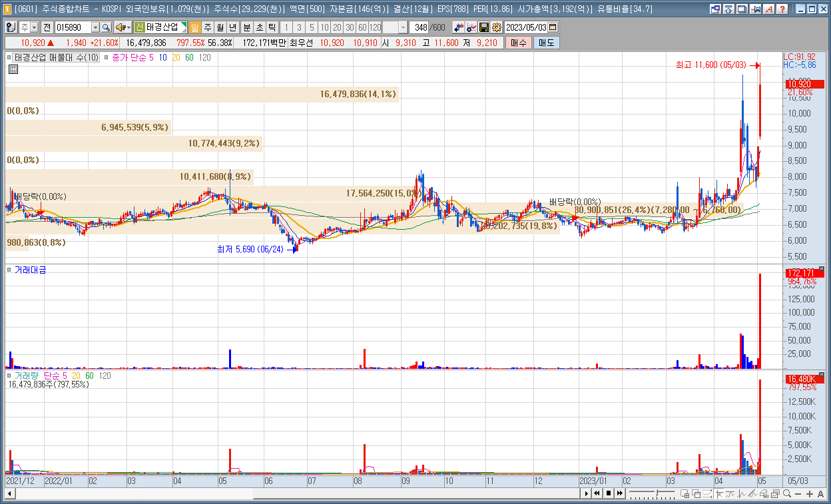The height and width of the screenshot is (504, 831).
Task: Click the crosshair cursor icon at bottom
Action: click(720, 493)
